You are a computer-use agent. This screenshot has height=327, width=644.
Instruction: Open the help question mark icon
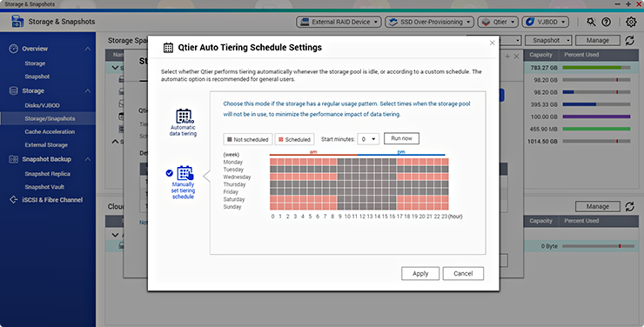coord(607,22)
